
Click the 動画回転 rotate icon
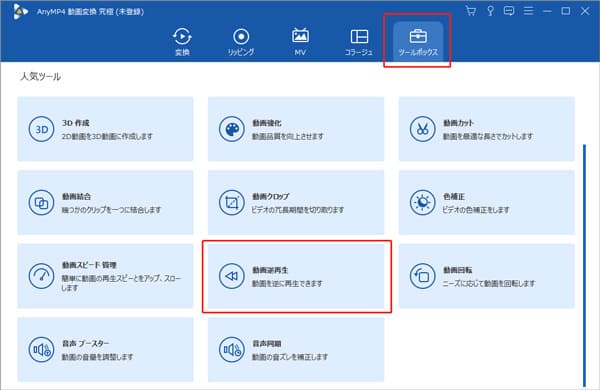(x=422, y=276)
